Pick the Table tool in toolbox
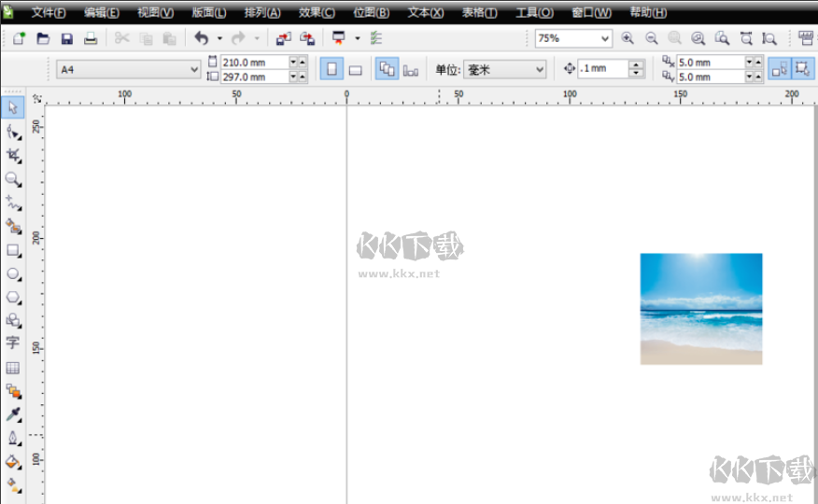This screenshot has height=504, width=818. (x=13, y=368)
